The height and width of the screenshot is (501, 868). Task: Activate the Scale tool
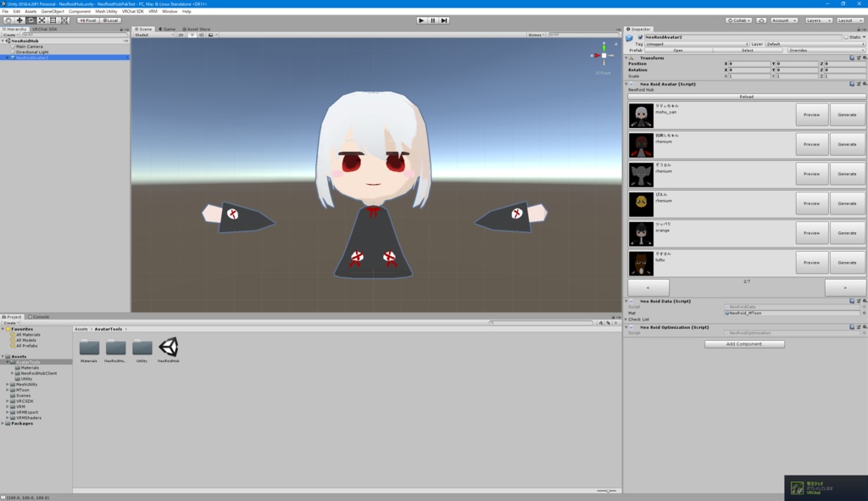pyautogui.click(x=42, y=19)
